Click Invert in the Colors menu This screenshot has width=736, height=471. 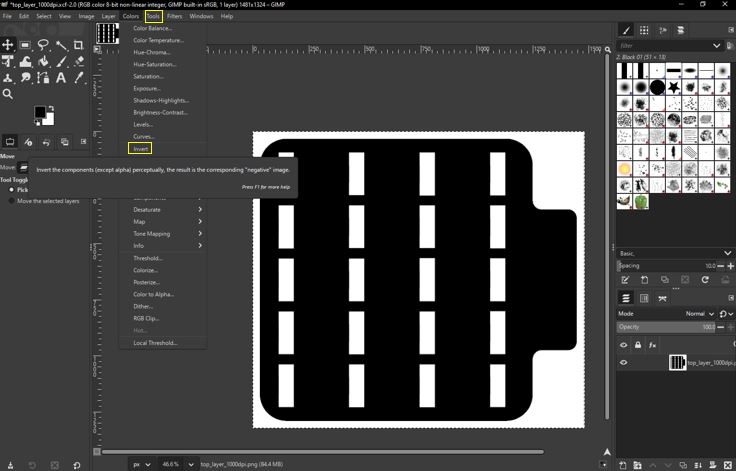pos(141,149)
